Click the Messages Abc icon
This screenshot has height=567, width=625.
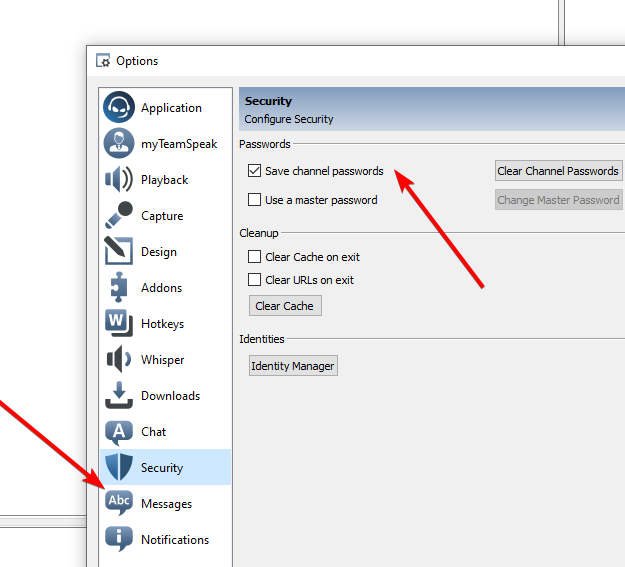119,503
